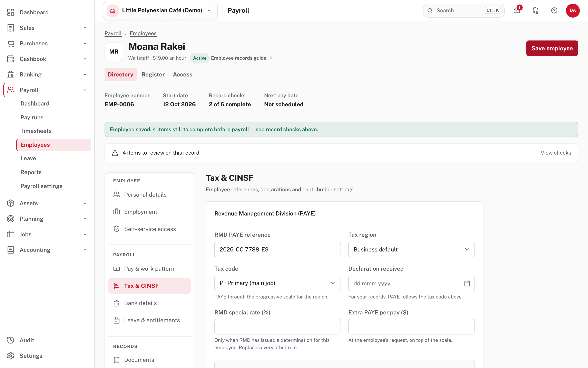The height and width of the screenshot is (368, 588).
Task: Go to Payroll settings
Action: 41,186
